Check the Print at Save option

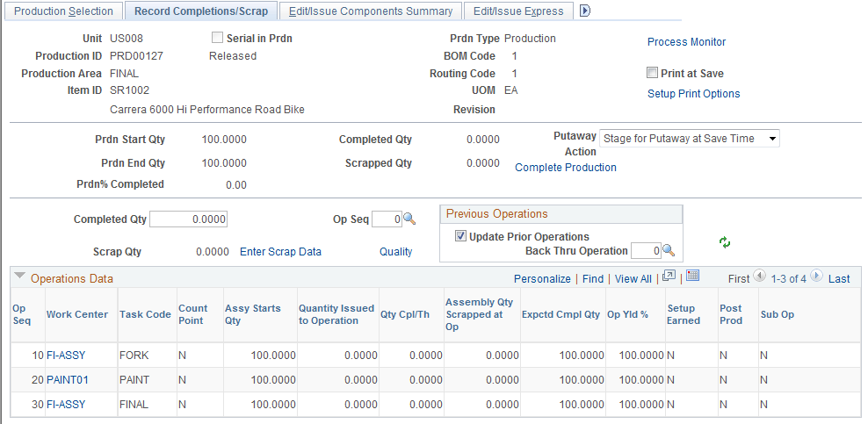652,73
